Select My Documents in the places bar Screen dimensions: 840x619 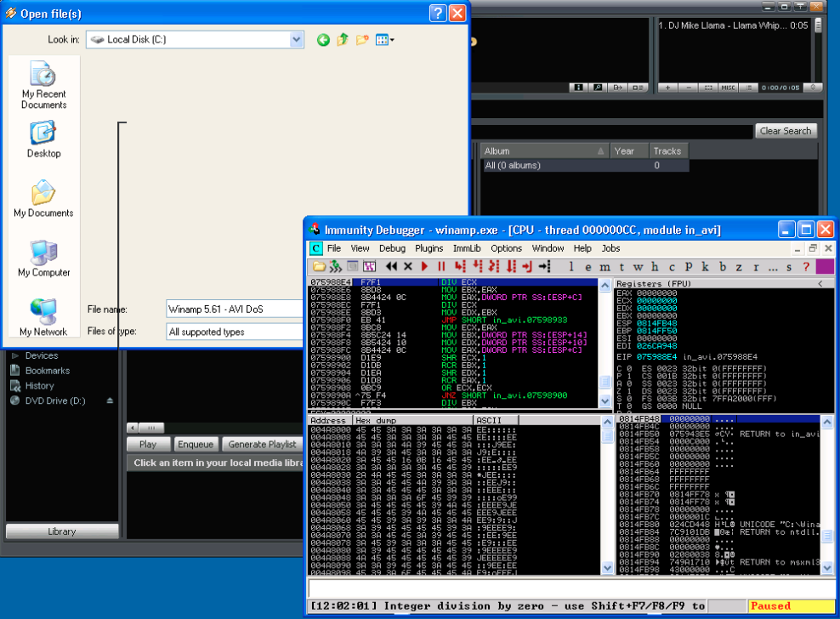[44, 199]
